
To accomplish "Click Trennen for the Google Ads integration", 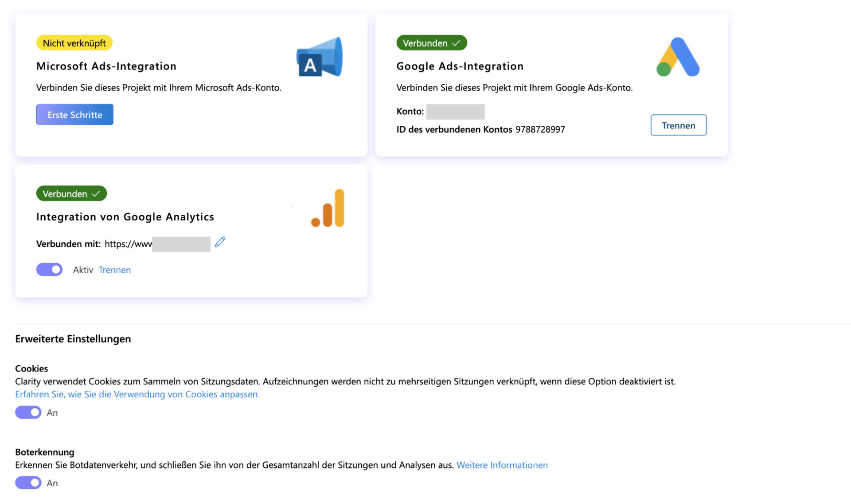I will click(x=678, y=125).
